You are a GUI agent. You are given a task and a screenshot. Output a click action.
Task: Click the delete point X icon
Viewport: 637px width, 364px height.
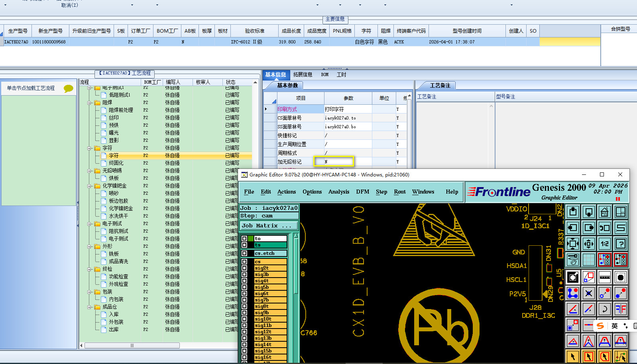(589, 293)
